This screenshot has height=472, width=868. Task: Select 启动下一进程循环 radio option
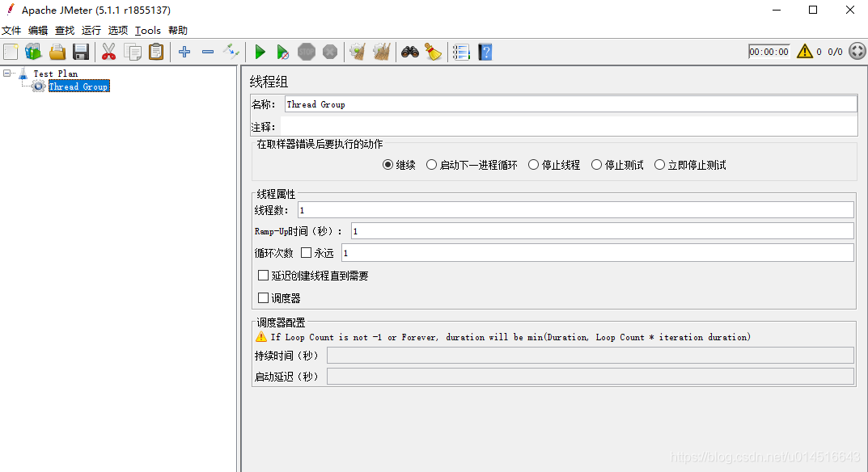[x=431, y=165]
